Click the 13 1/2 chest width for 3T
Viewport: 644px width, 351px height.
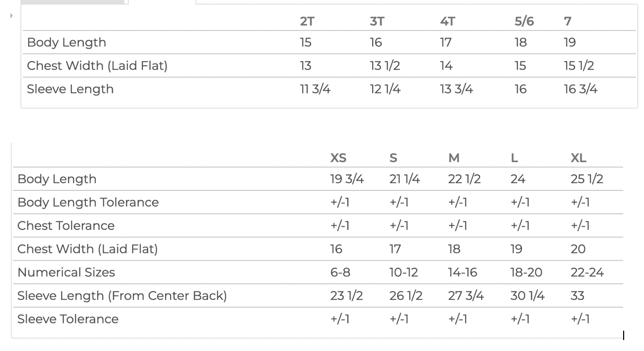coord(385,66)
